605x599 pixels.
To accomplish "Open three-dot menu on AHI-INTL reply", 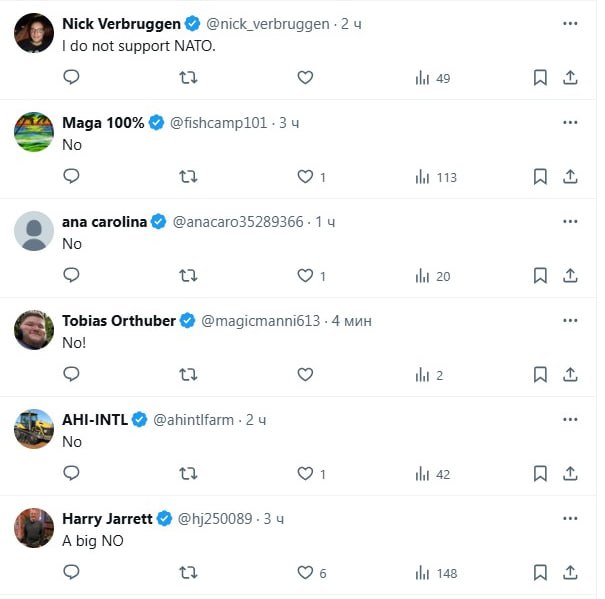I will [570, 419].
